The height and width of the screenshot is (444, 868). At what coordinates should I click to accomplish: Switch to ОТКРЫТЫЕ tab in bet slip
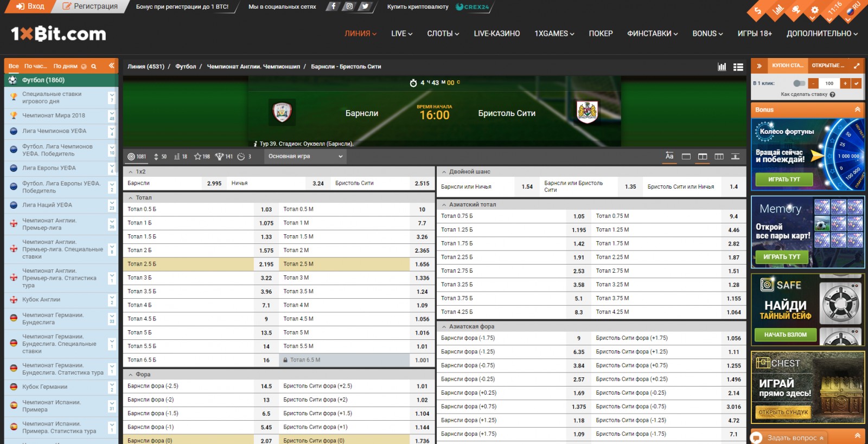(828, 66)
